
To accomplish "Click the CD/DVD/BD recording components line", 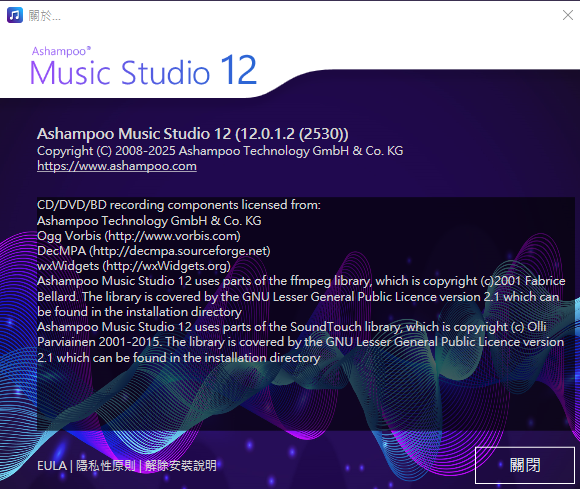I will click(179, 205).
